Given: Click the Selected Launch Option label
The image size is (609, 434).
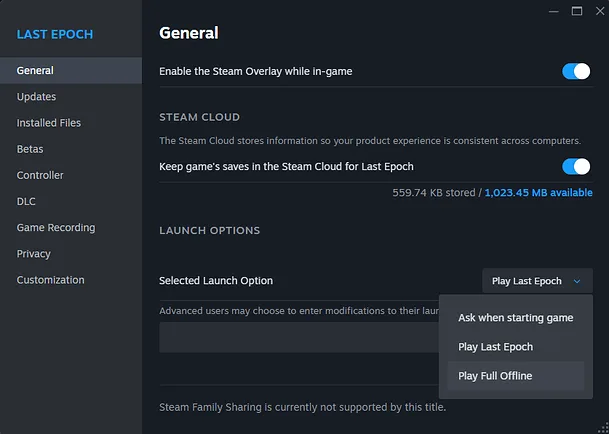Looking at the screenshot, I should [x=216, y=281].
